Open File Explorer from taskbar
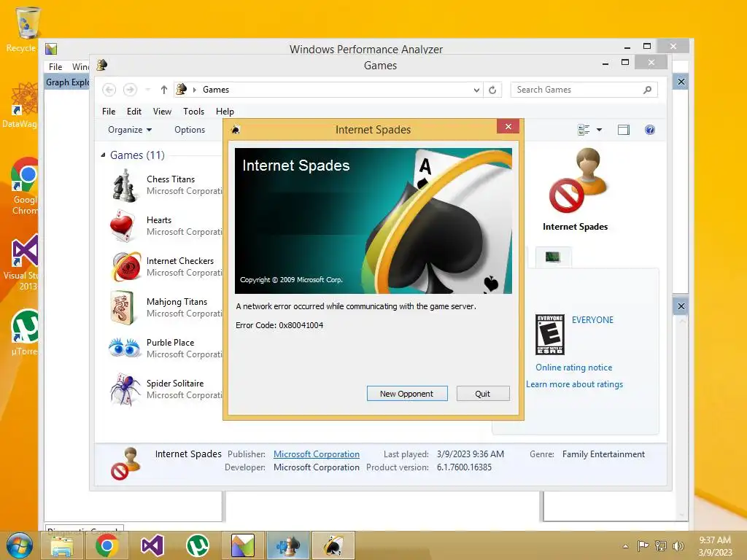Viewport: 747px width, 560px height. point(61,545)
